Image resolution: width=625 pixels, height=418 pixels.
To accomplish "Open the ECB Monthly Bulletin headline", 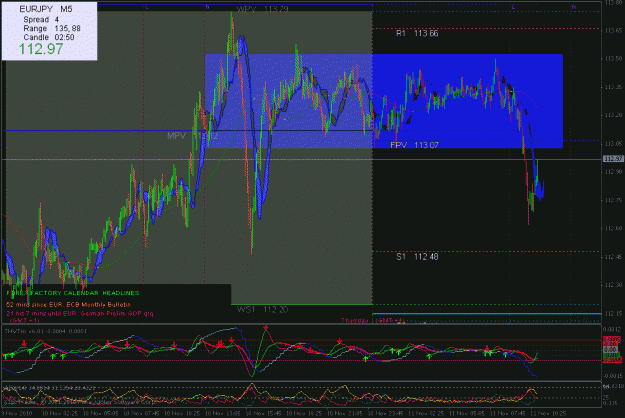I will pos(69,304).
